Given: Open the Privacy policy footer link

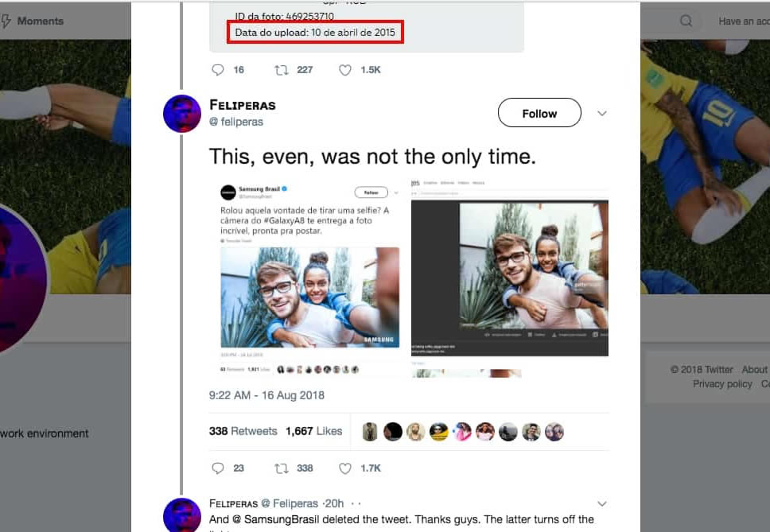Looking at the screenshot, I should (x=722, y=383).
